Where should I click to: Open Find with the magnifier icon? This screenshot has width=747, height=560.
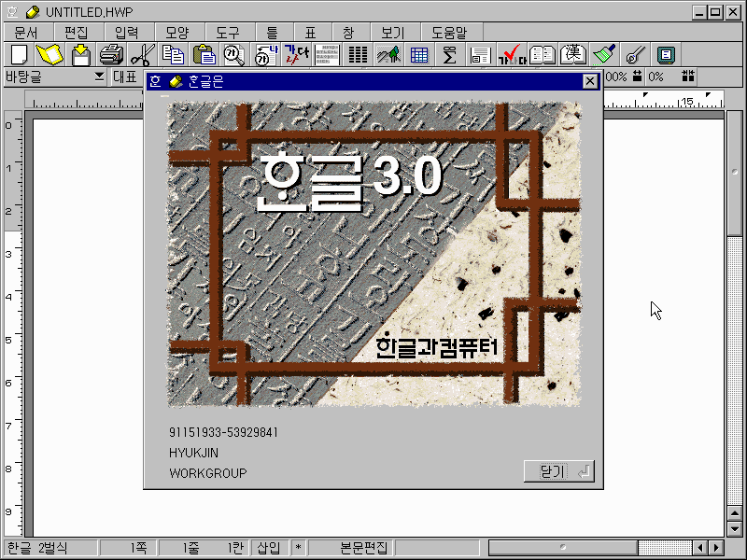(234, 55)
